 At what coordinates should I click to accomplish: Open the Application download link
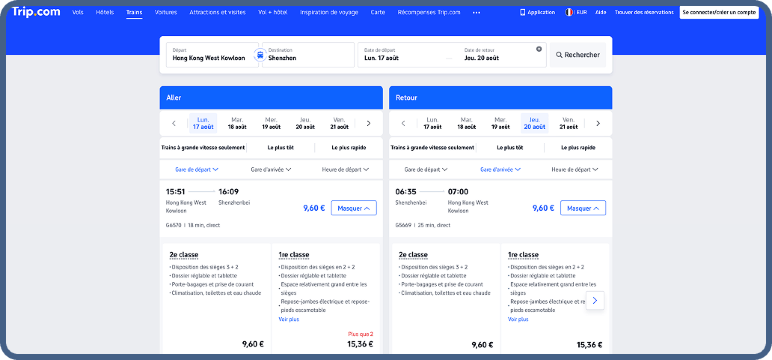coord(537,12)
